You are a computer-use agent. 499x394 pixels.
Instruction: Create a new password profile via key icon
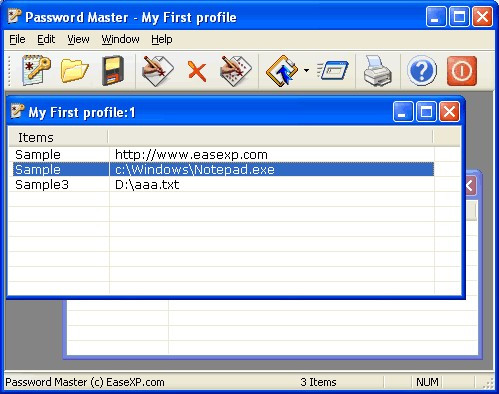pyautogui.click(x=36, y=70)
